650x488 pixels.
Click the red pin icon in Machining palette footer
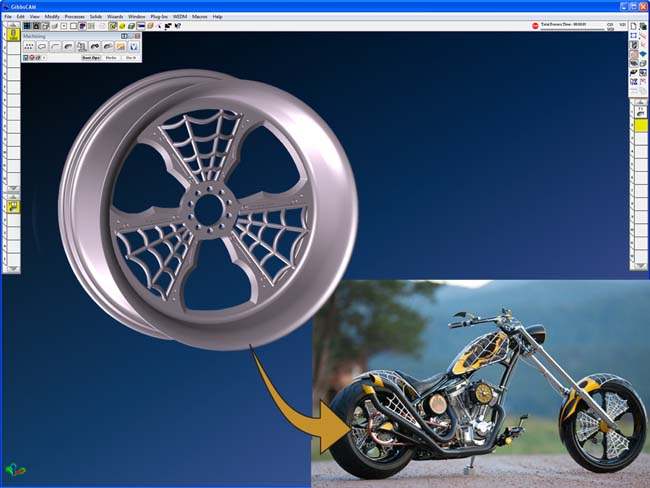tap(32, 58)
